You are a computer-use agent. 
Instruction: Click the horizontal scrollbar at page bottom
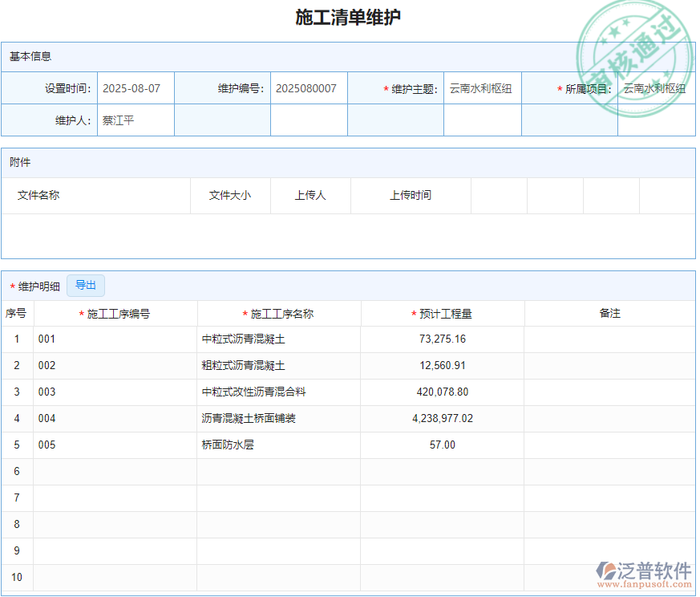349,593
